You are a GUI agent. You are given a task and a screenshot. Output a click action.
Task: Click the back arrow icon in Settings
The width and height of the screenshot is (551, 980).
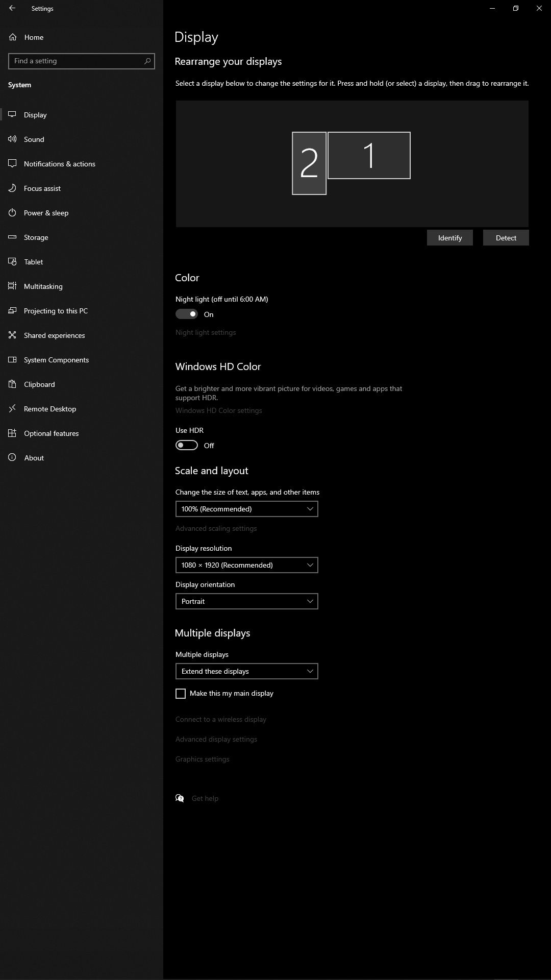(12, 8)
